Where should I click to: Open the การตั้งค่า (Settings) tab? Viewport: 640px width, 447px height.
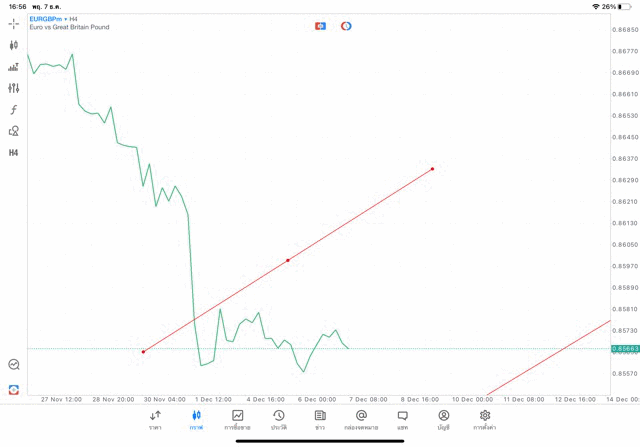(x=485, y=419)
